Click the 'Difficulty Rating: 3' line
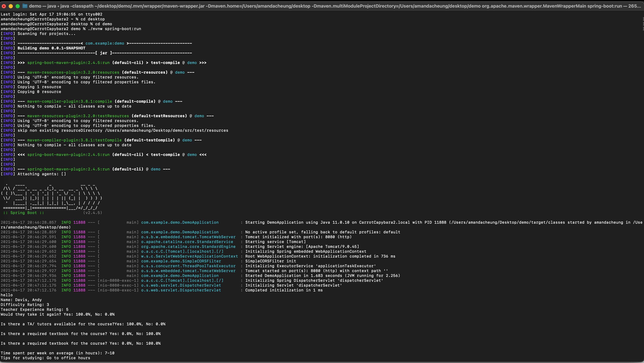This screenshot has height=363, width=644. coord(25,305)
